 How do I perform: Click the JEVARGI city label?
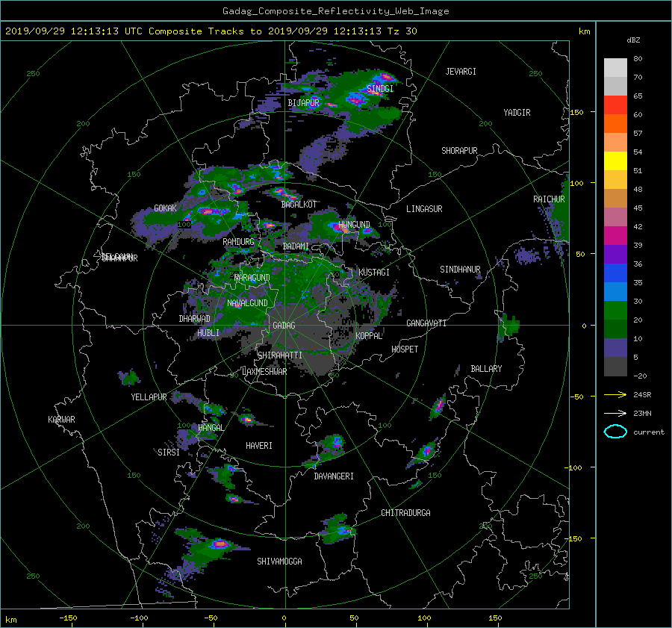(461, 72)
